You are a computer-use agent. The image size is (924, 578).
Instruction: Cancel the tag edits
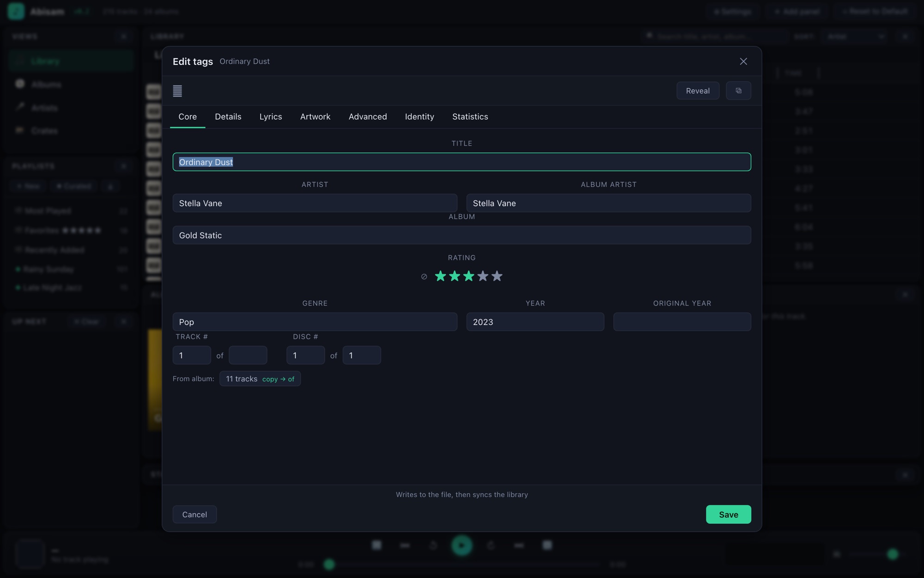pos(195,514)
